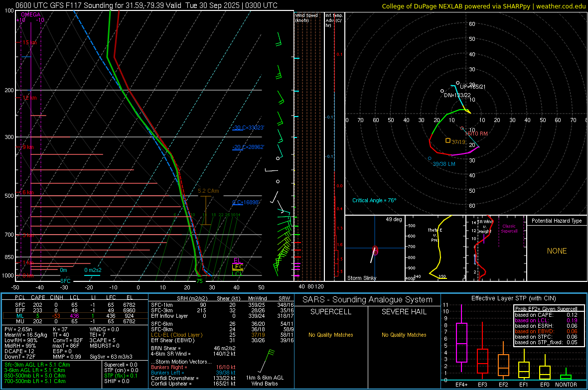The image size is (588, 390).
Task: Click the 16/10 RM Bunkers right label
Action: click(476, 133)
